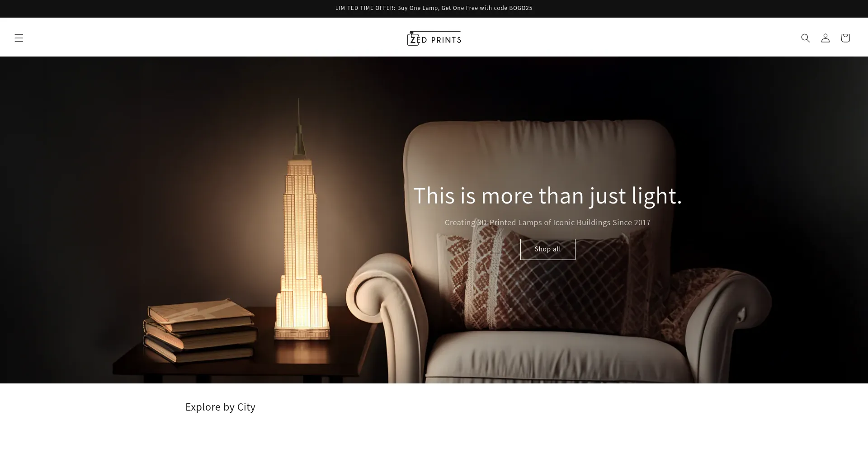
Task: Select the BOGO25 code in announcement bar
Action: pos(521,8)
